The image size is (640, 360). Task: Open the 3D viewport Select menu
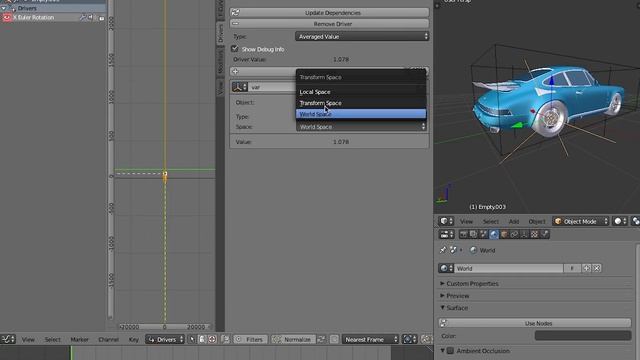[x=491, y=221]
